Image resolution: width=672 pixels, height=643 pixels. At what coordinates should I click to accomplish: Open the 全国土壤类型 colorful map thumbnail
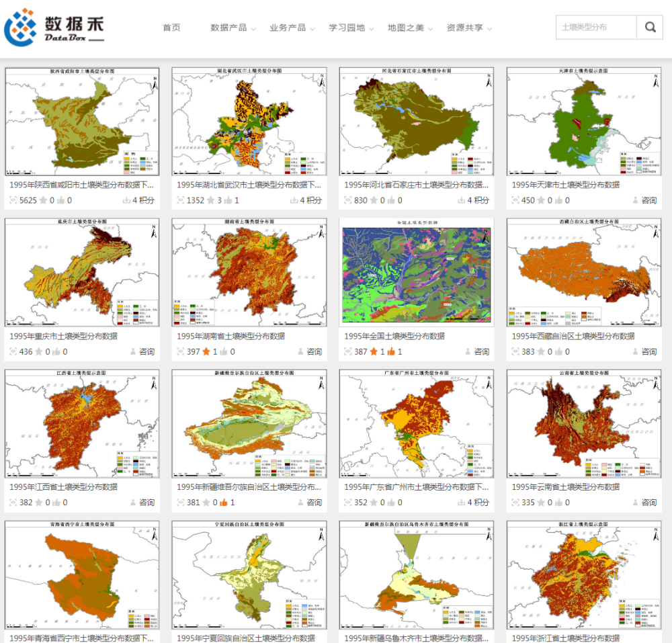417,273
